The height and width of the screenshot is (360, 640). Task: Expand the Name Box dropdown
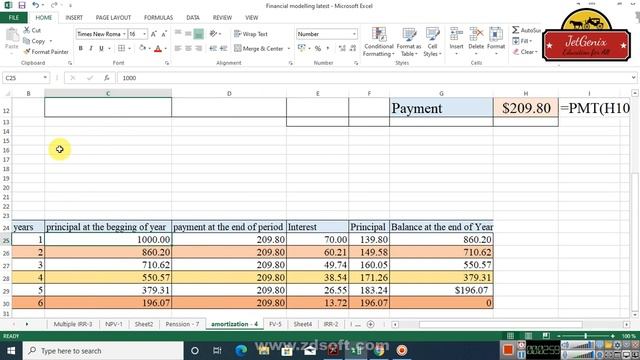coord(45,78)
